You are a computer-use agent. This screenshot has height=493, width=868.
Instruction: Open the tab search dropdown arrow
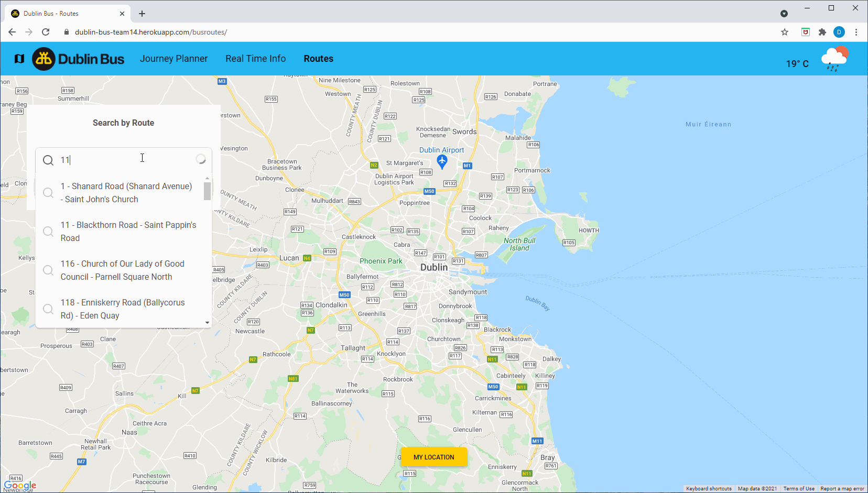pos(784,14)
